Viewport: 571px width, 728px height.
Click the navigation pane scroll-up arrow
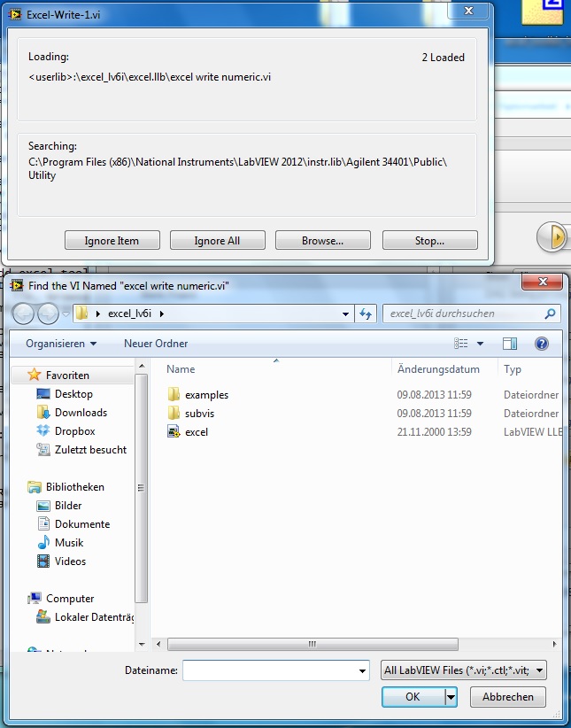pyautogui.click(x=142, y=367)
